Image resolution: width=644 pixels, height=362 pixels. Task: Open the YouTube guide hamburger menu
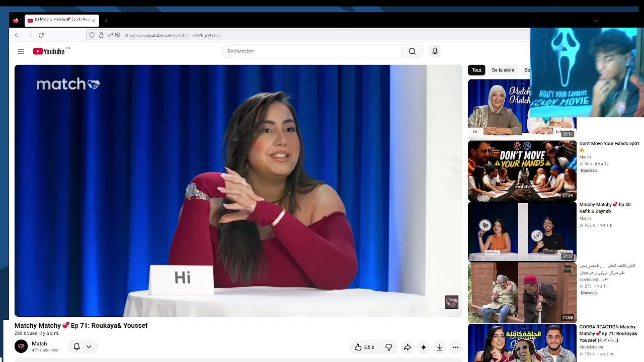point(21,51)
